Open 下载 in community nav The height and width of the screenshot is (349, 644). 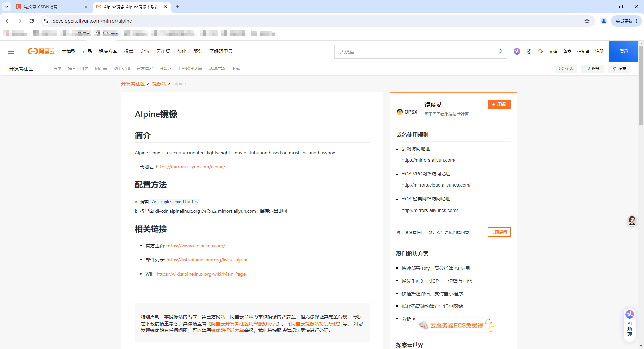tap(236, 69)
